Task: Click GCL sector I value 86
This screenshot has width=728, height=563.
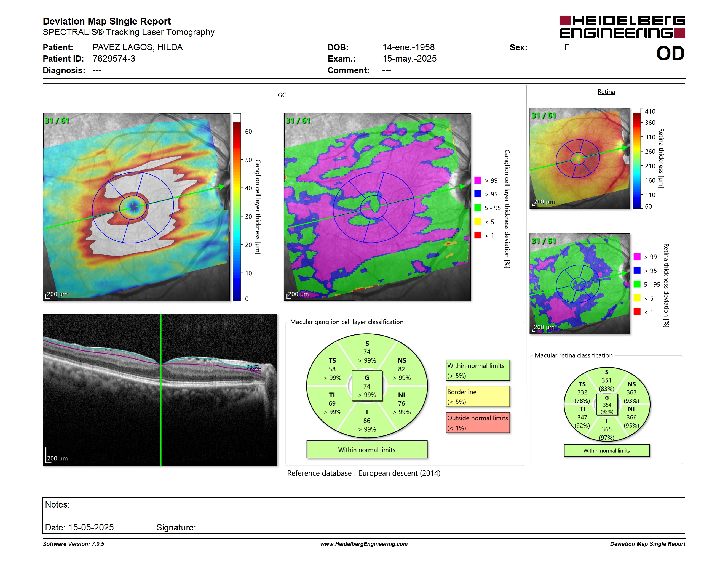Action: coord(367,421)
